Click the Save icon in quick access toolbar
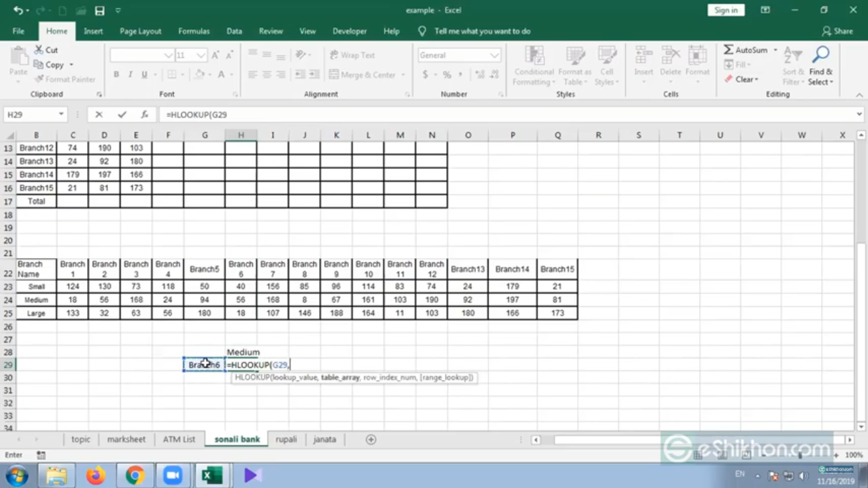 [100, 11]
